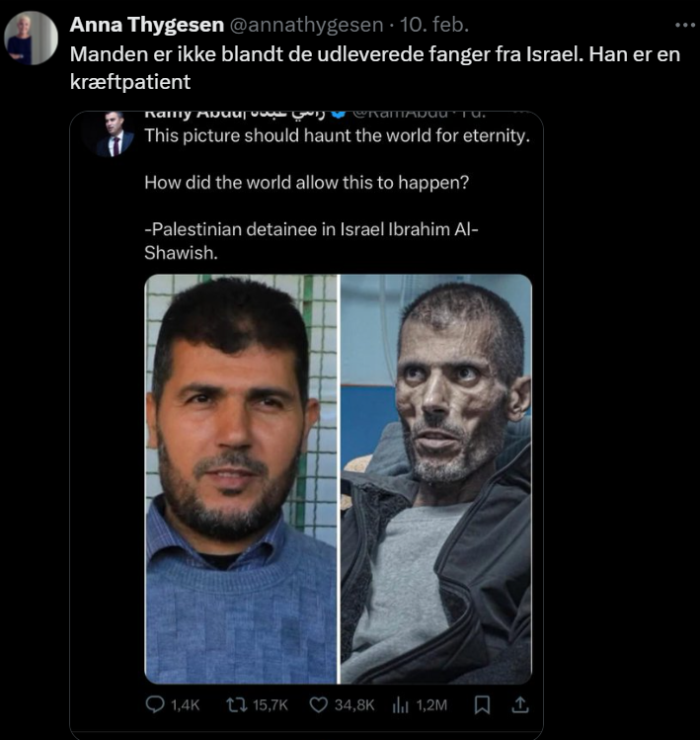
Task: Click the retweet arrows icon
Action: click(236, 705)
